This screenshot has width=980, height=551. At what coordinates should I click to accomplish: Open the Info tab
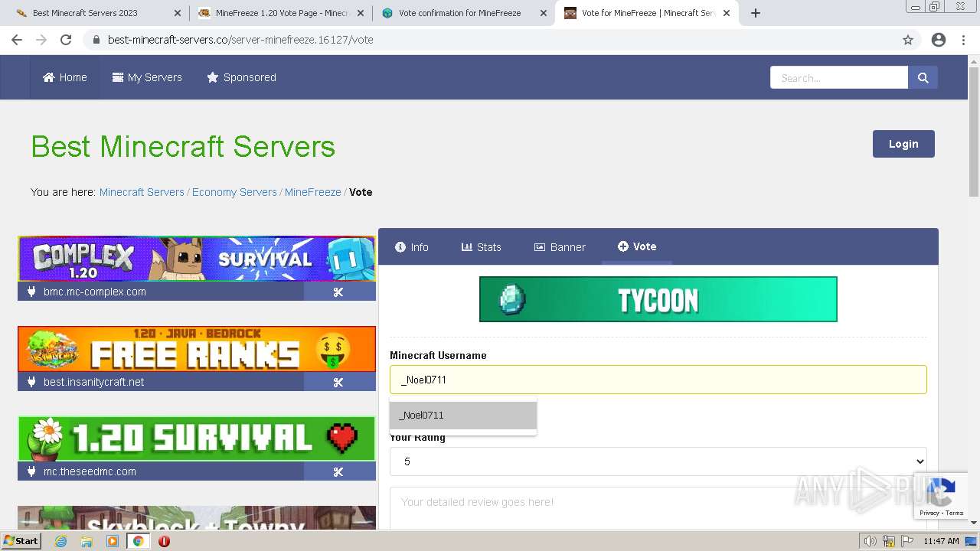[412, 247]
